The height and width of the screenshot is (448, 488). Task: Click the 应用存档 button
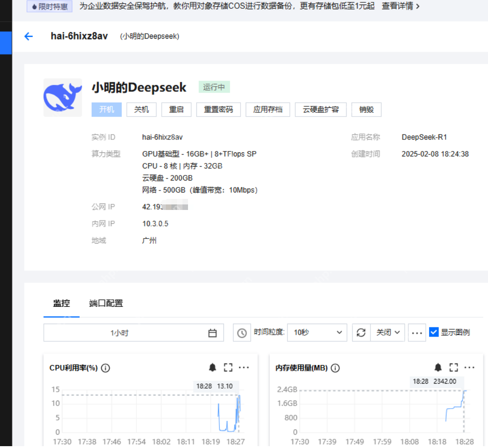tap(268, 110)
